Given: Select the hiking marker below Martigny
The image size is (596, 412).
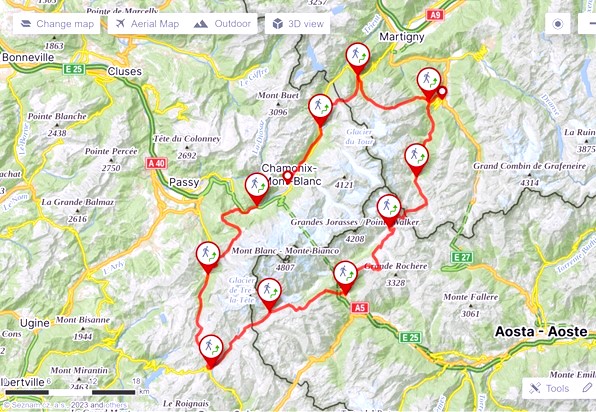Looking at the screenshot, I should coord(358,58).
